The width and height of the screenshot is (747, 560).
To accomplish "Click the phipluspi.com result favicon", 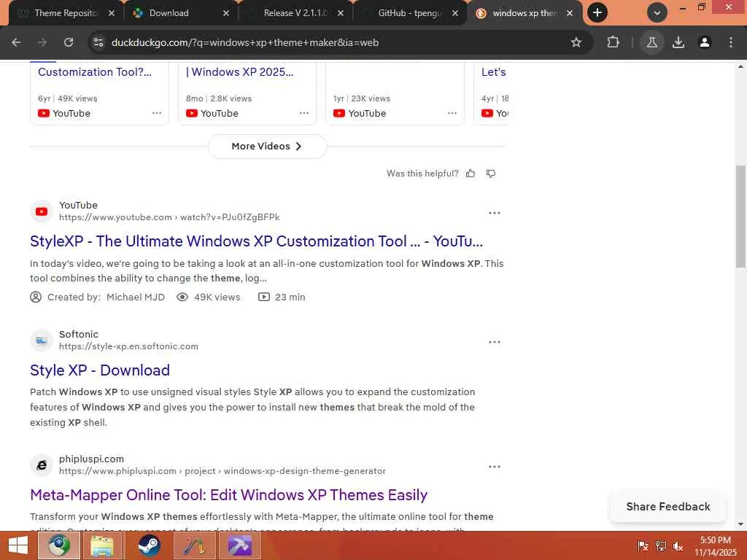I will pos(42,465).
